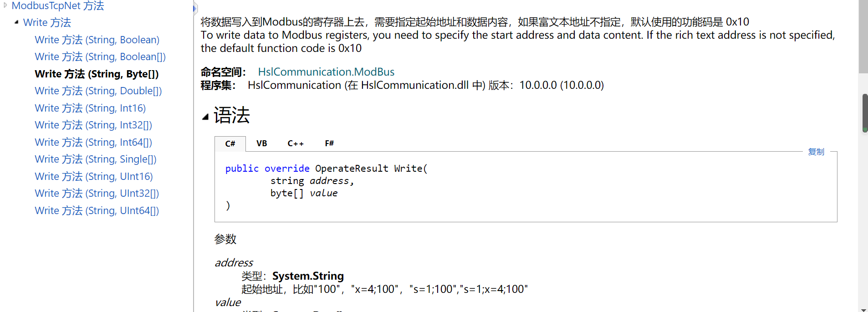The image size is (868, 312).
Task: Open Write 方法 (String, Int16) page
Action: (90, 108)
